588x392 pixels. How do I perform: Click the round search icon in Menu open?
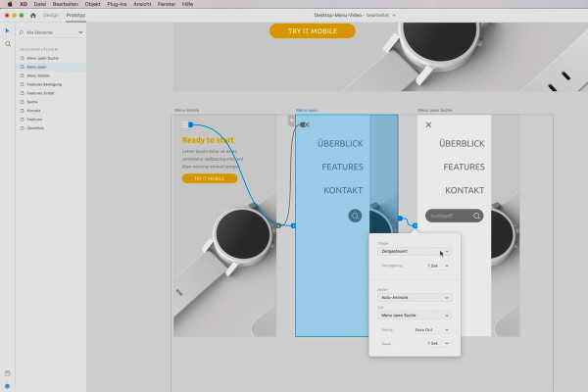[355, 216]
